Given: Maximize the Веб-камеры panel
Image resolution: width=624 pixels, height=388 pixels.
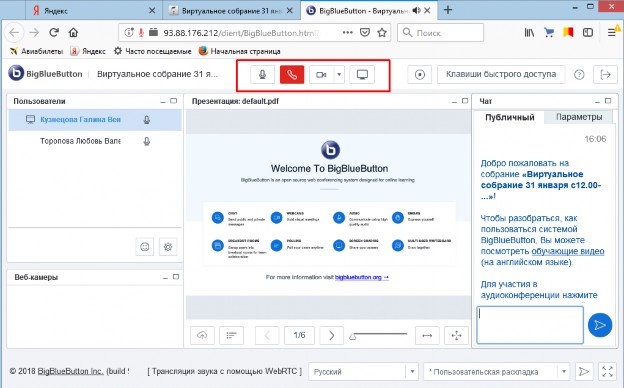Looking at the screenshot, I should [x=176, y=277].
